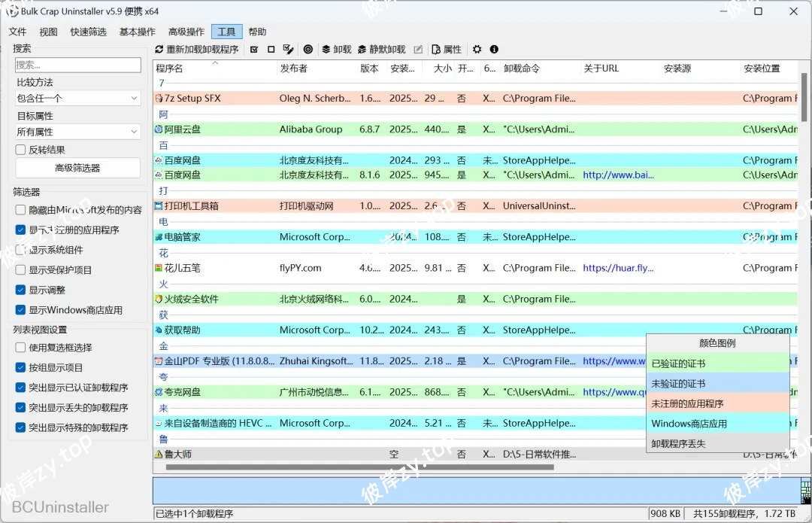Switch to the 高级操作 tab

click(186, 32)
